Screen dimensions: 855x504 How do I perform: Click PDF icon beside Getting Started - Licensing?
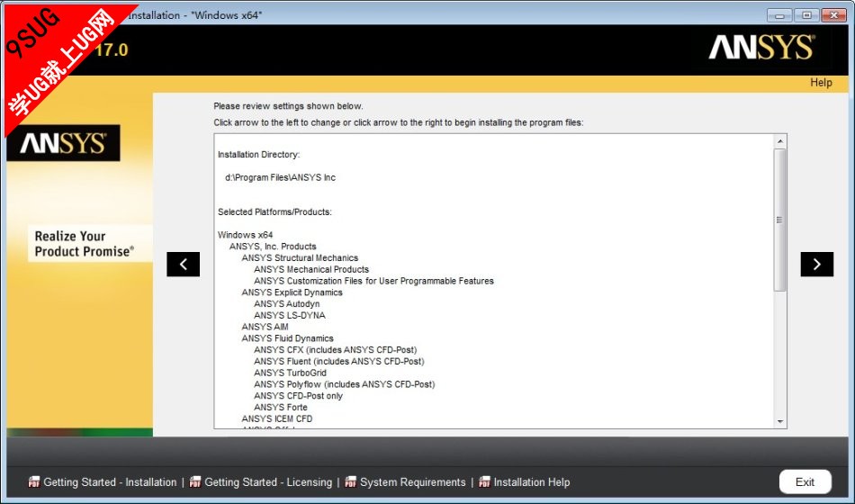195,481
